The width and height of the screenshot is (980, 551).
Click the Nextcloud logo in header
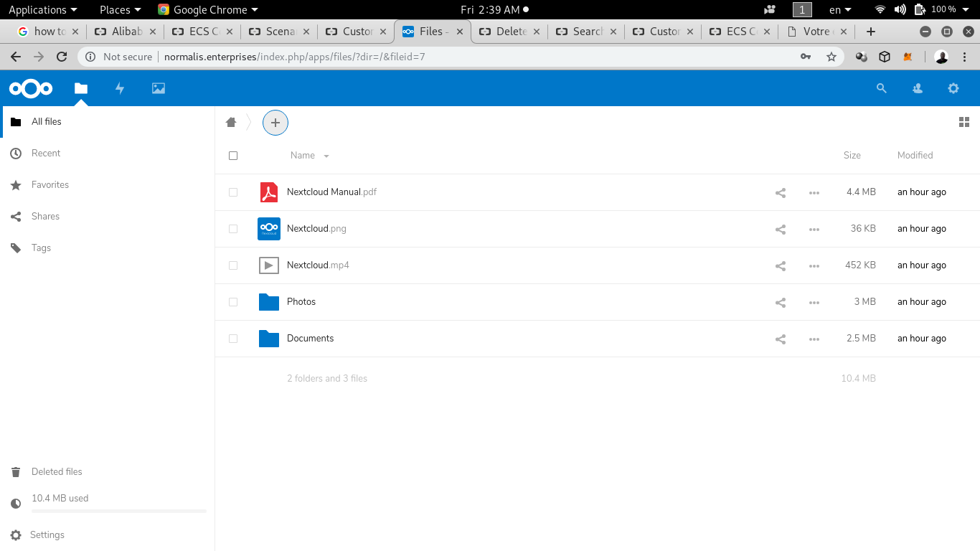(x=31, y=88)
